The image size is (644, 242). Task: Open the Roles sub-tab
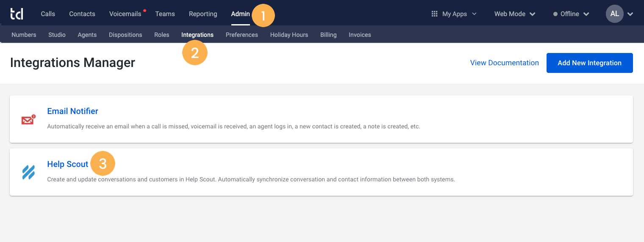coord(162,35)
